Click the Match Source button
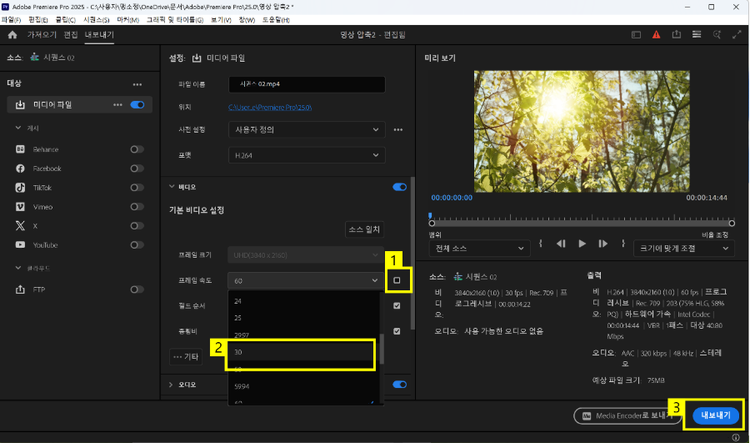The image size is (750, 443). coord(364,229)
